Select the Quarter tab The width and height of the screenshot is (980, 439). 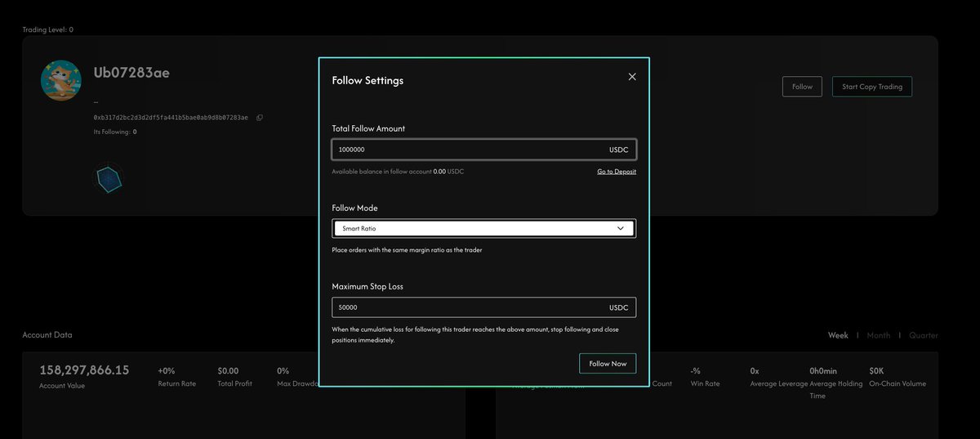[924, 335]
